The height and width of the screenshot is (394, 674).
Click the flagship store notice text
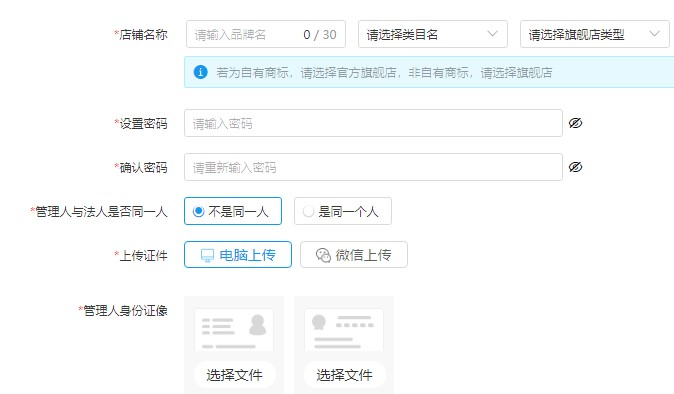[384, 73]
